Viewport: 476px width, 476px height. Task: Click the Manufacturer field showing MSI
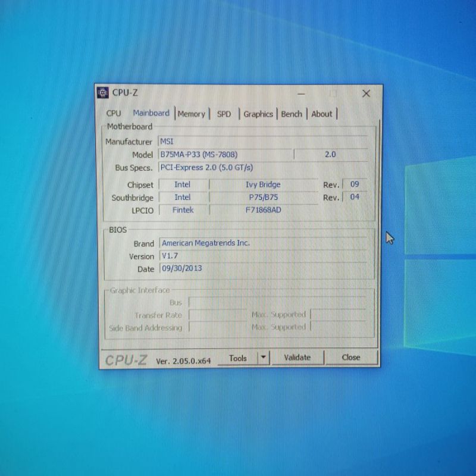262,142
